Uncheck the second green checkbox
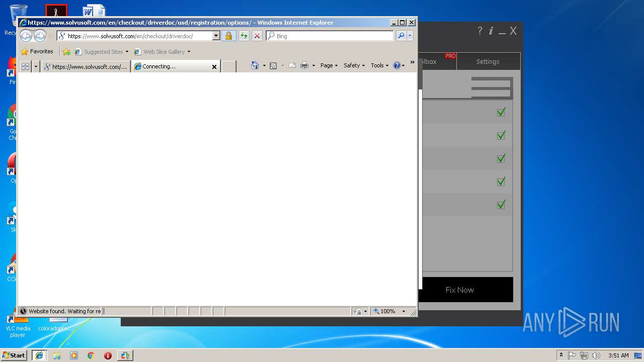644x362 pixels. (501, 135)
